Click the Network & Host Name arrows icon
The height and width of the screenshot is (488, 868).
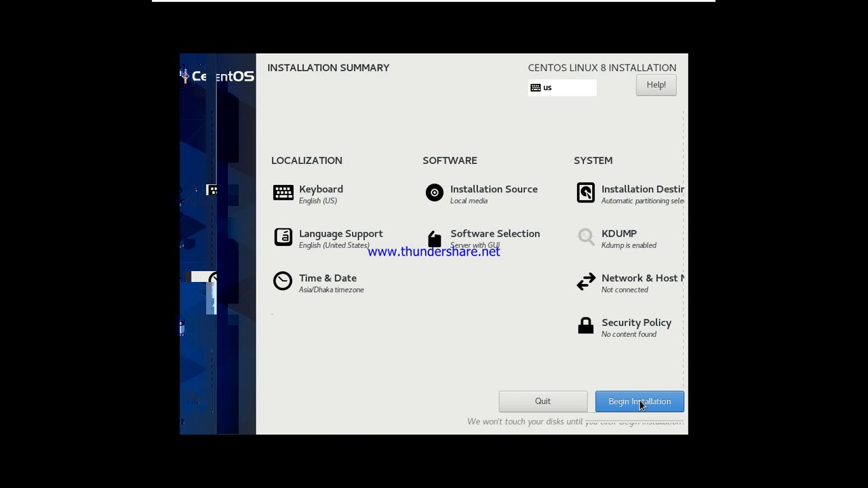(586, 281)
